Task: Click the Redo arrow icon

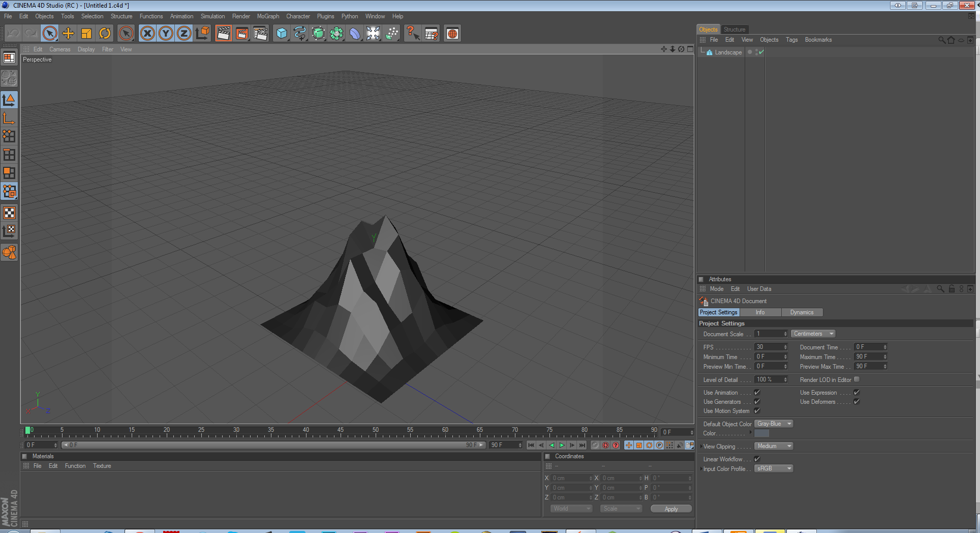Action: [31, 34]
